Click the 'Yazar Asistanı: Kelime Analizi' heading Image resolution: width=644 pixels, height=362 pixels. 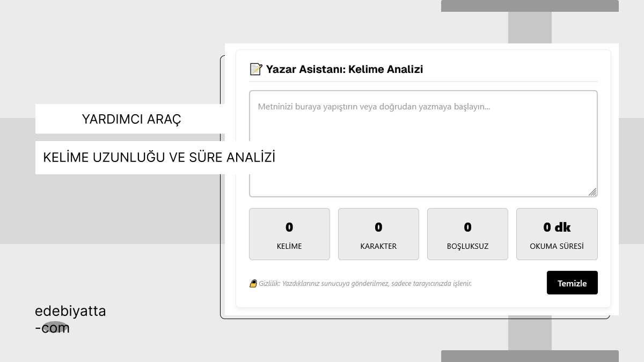[x=345, y=69]
